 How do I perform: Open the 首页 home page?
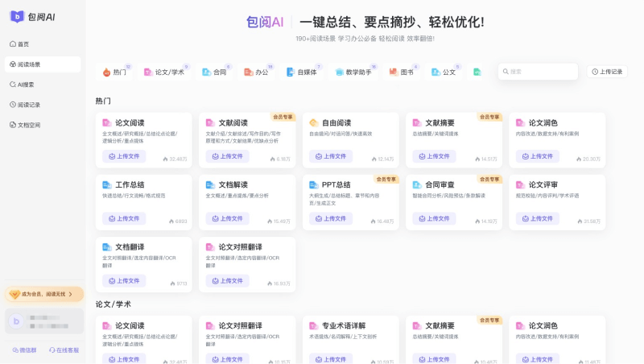23,44
